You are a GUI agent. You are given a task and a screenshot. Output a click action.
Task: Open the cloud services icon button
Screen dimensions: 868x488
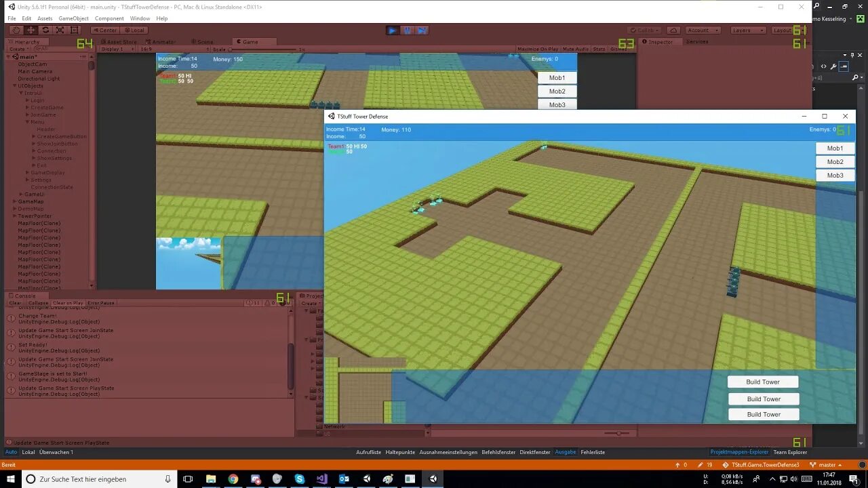(x=673, y=30)
